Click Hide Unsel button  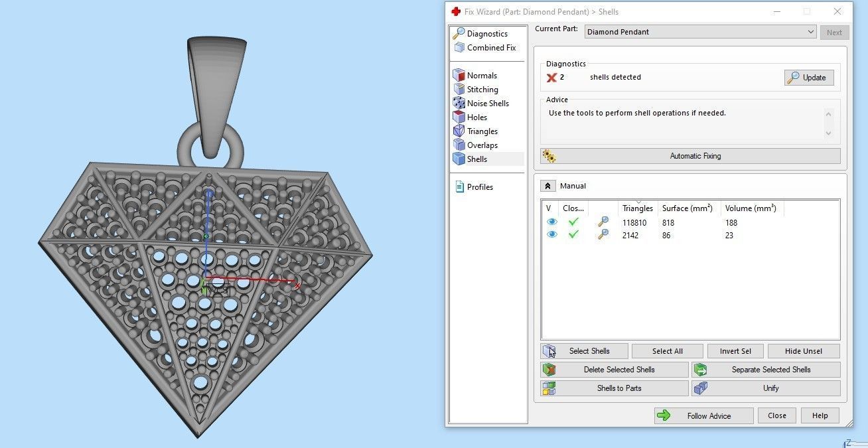[x=804, y=351]
